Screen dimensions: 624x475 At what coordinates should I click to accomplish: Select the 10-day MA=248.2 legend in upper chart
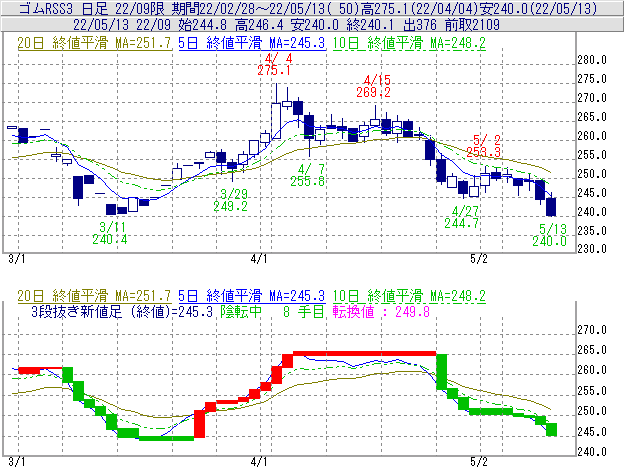click(409, 43)
